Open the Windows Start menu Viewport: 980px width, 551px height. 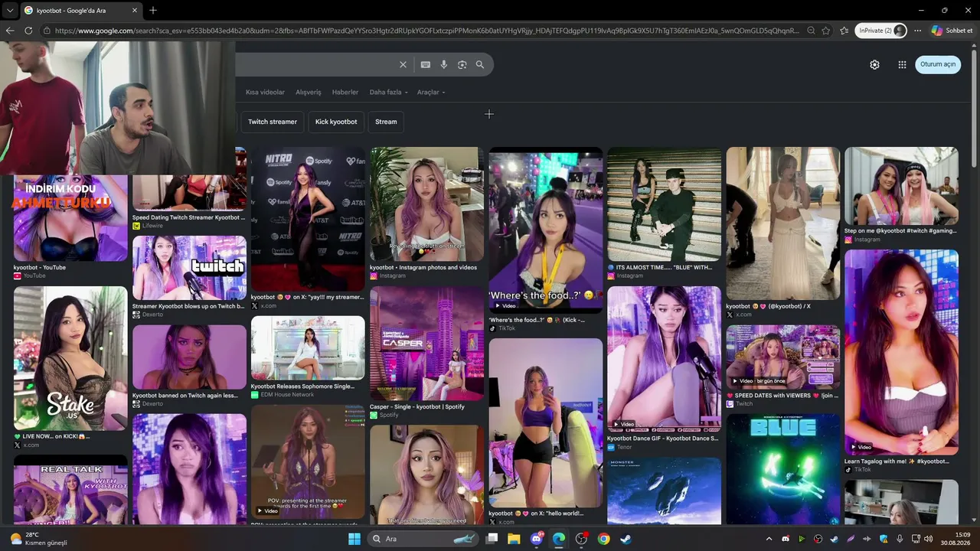click(x=354, y=539)
